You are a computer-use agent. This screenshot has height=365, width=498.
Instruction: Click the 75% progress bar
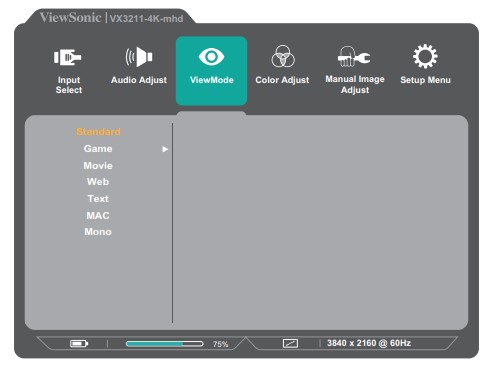click(x=165, y=344)
